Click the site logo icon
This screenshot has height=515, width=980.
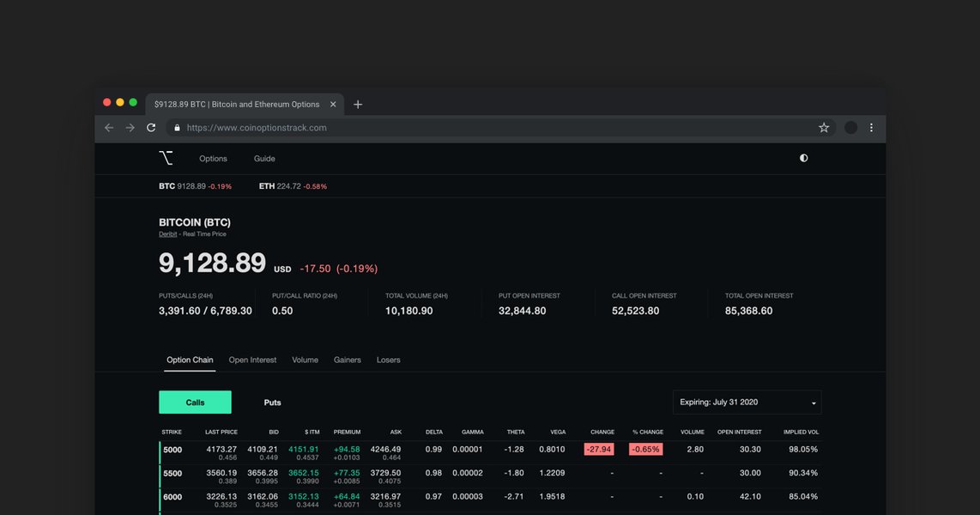[x=166, y=158]
